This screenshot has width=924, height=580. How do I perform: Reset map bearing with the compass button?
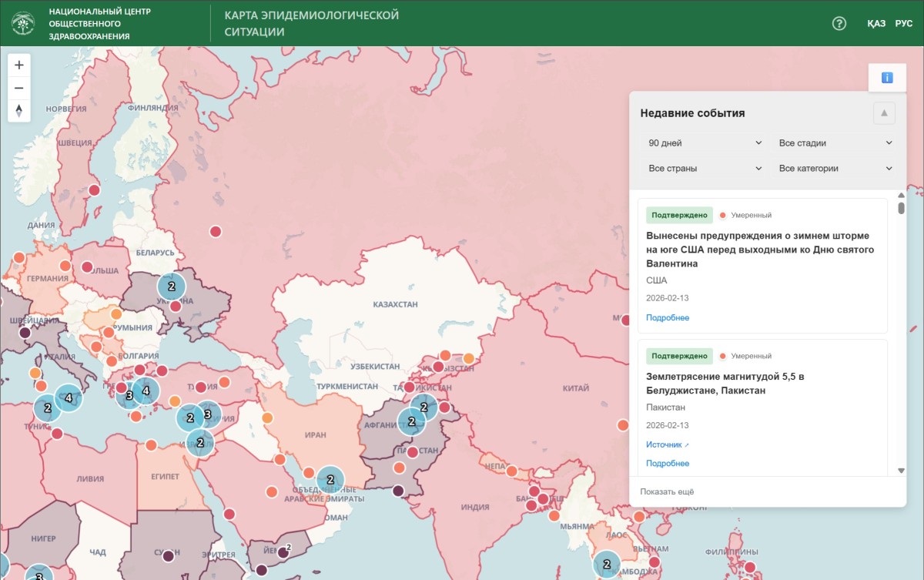19,111
